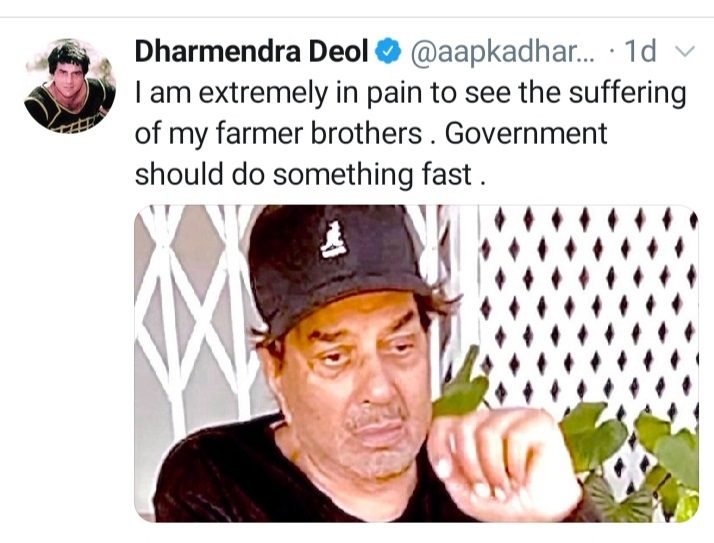Visit the @aapkadhar... handle
This screenshot has height=543, width=714.
coord(502,51)
